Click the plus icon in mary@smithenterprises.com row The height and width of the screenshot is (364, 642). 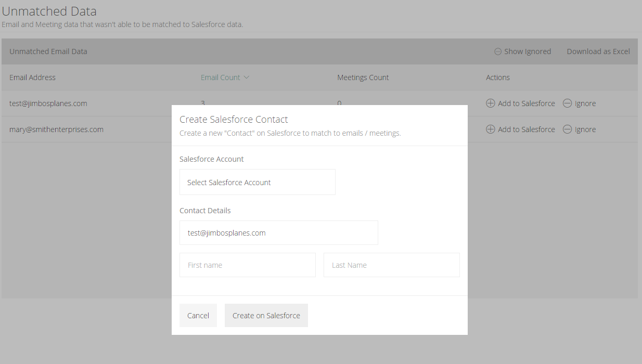point(490,129)
